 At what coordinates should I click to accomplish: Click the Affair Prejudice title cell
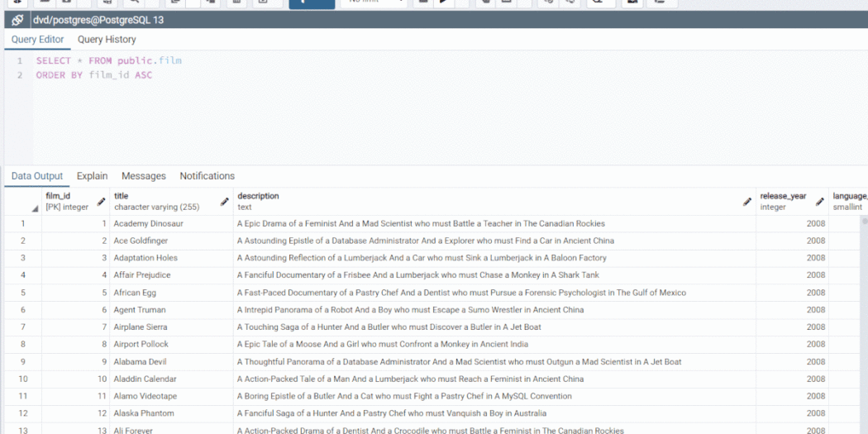(172, 275)
